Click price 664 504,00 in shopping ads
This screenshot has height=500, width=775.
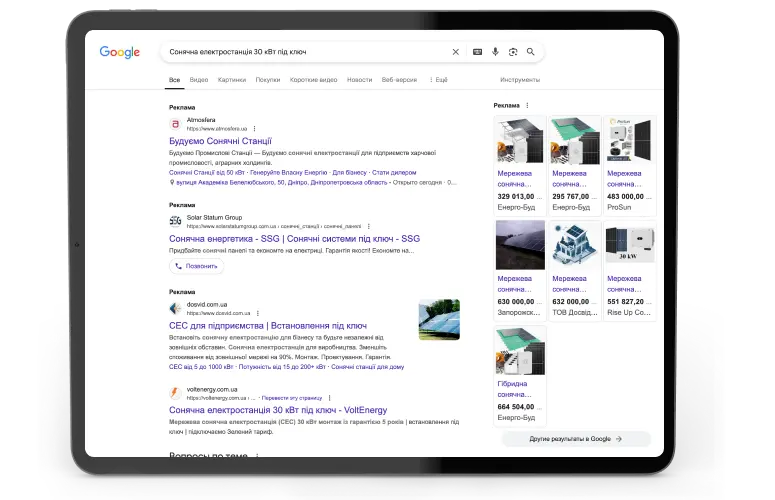tap(516, 407)
